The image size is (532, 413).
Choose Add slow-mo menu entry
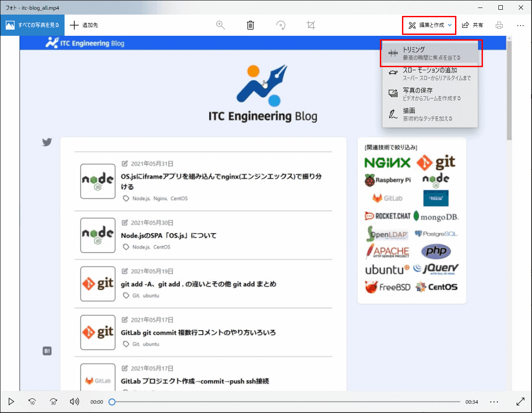(x=430, y=73)
